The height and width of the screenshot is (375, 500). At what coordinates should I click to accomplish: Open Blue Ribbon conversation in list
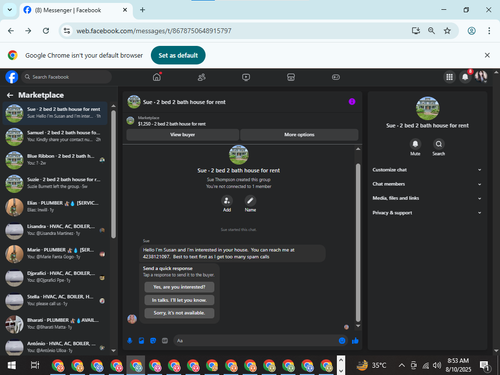coord(55,160)
